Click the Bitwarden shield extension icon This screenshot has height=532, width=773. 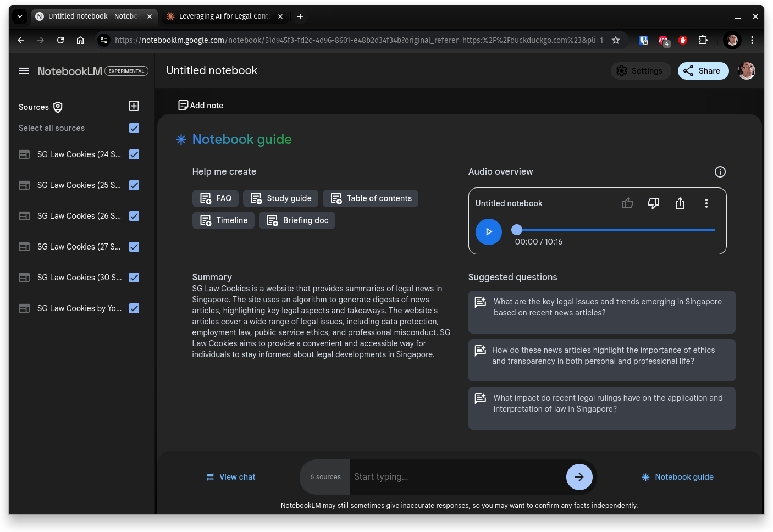643,40
